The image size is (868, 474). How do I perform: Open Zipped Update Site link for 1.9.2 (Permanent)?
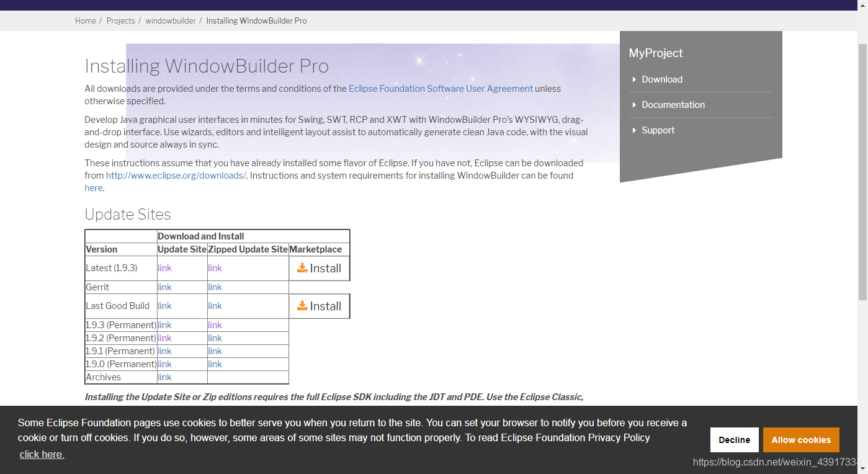215,338
